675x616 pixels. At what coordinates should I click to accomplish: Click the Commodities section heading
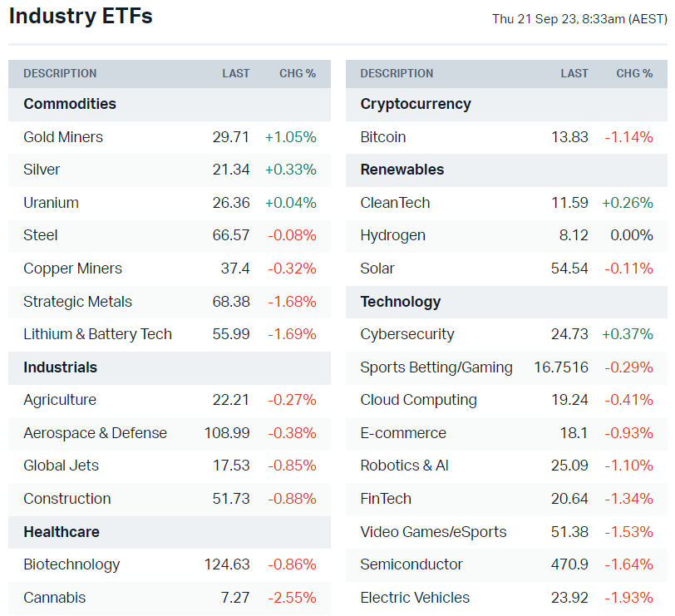pyautogui.click(x=70, y=104)
